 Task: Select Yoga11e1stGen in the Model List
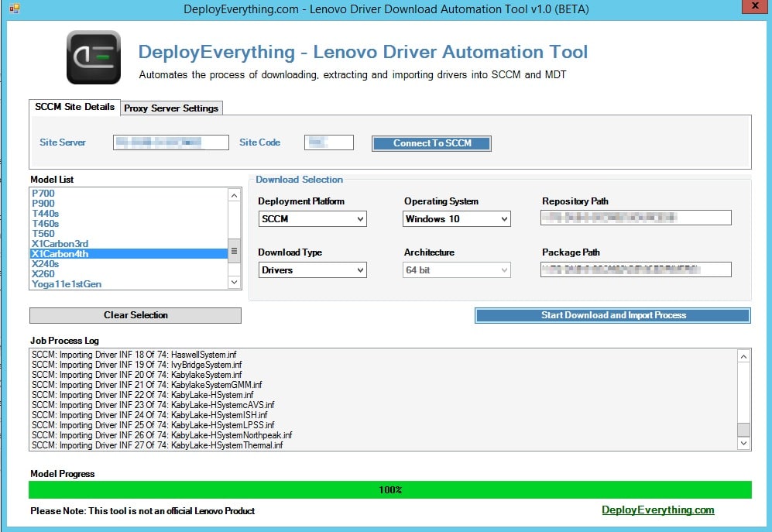click(129, 284)
